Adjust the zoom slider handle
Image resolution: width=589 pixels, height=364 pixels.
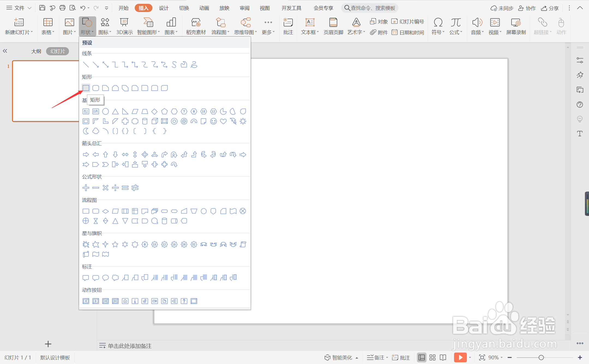click(541, 357)
